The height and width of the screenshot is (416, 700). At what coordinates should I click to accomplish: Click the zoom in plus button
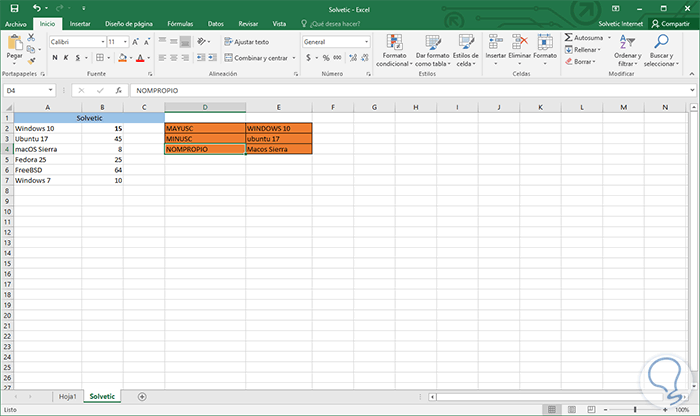(665, 409)
